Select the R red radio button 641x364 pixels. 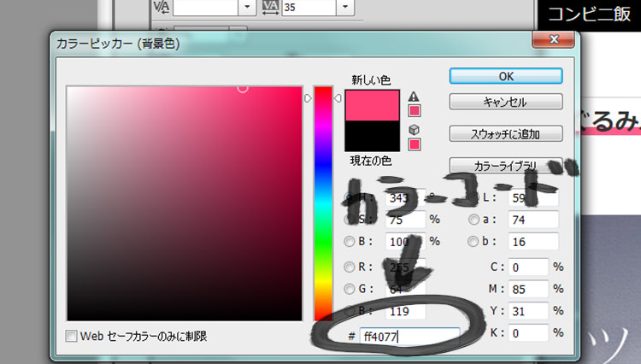click(349, 267)
